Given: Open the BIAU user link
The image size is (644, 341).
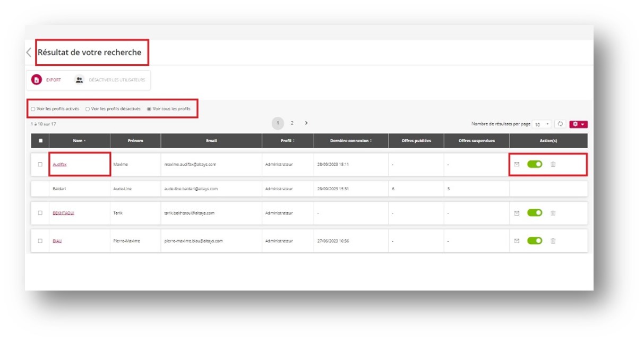Looking at the screenshot, I should pos(57,241).
